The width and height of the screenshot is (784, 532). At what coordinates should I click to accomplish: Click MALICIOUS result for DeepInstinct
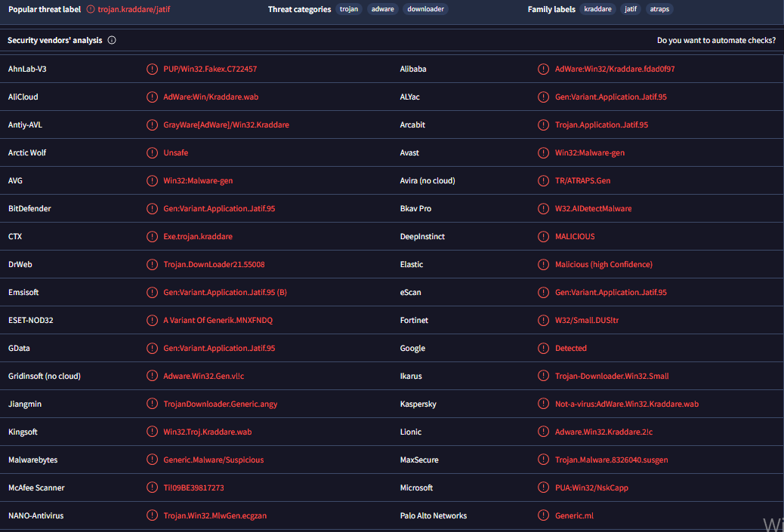pyautogui.click(x=575, y=237)
